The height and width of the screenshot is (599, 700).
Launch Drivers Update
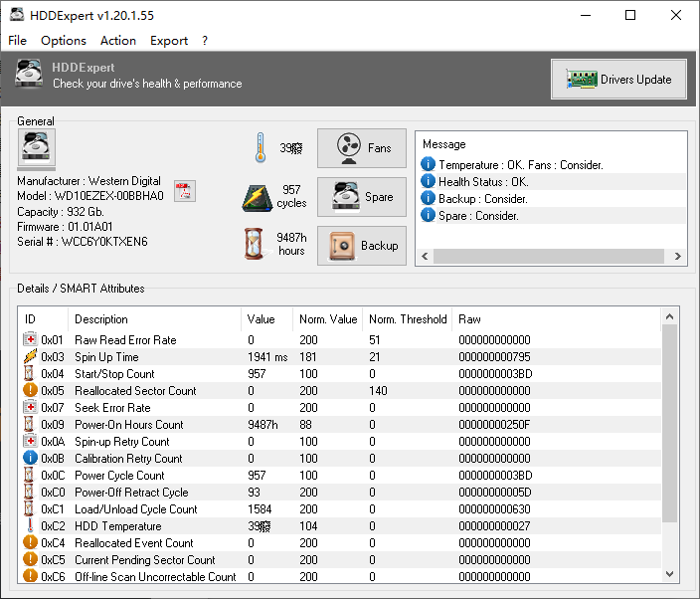tap(618, 80)
